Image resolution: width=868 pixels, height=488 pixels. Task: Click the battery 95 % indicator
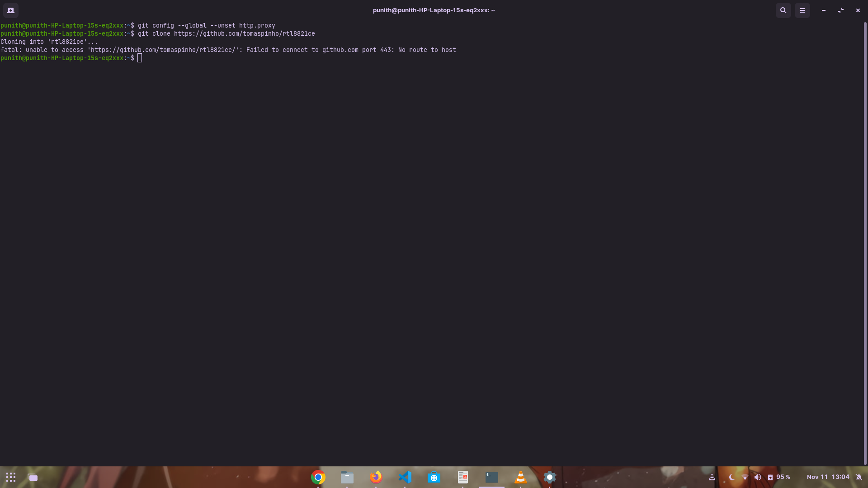[x=779, y=477]
